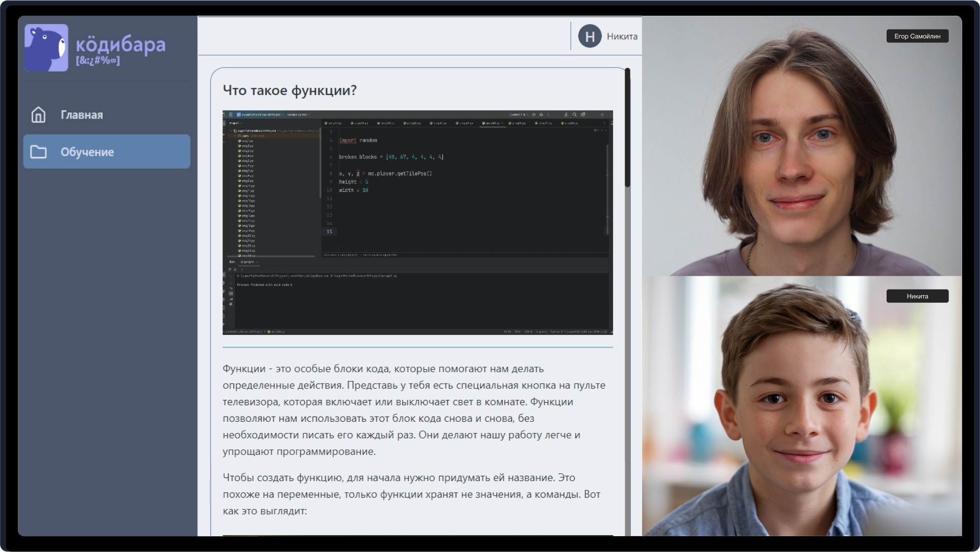Click the Debug bug icon in IDE toolbar

[541, 114]
